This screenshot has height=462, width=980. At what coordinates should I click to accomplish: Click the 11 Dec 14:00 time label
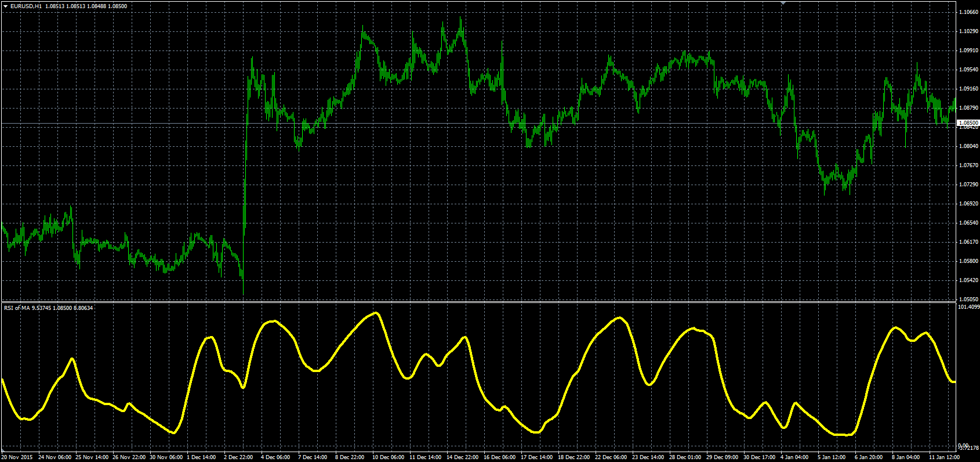(426, 457)
